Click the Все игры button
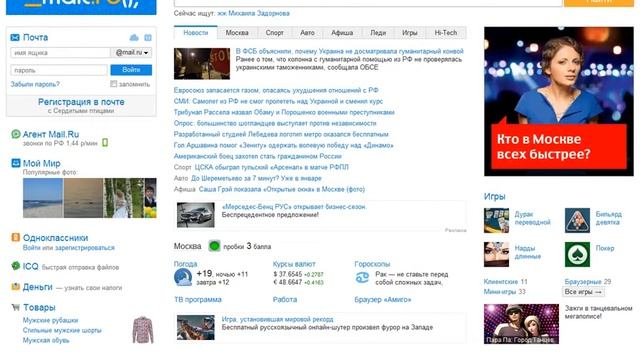The image size is (640, 360). click(583, 292)
